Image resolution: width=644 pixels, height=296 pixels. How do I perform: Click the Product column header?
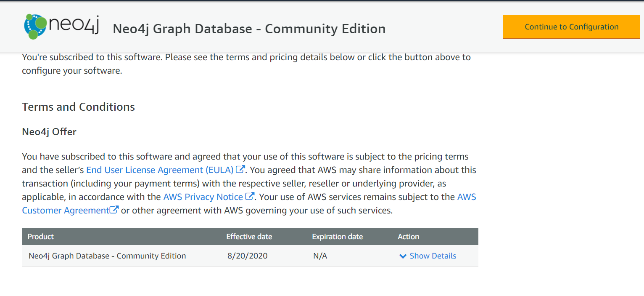click(x=40, y=237)
